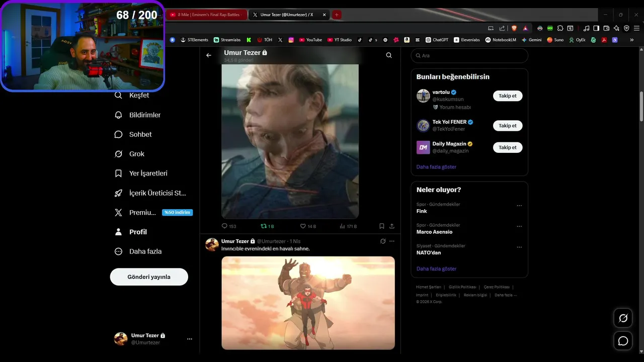Bookmark the post with 171 B views

[382, 226]
